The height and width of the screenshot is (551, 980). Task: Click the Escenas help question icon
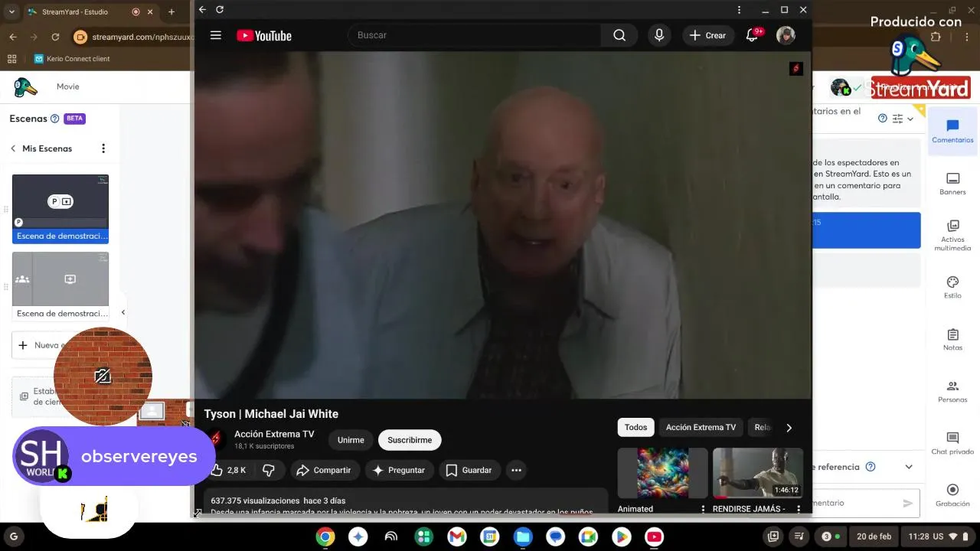(54, 119)
